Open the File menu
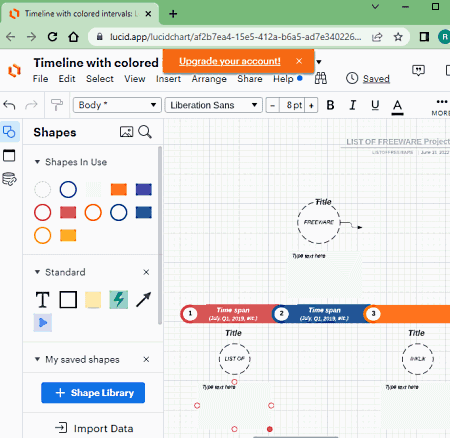Viewport: 450px width, 438px height. (40, 79)
